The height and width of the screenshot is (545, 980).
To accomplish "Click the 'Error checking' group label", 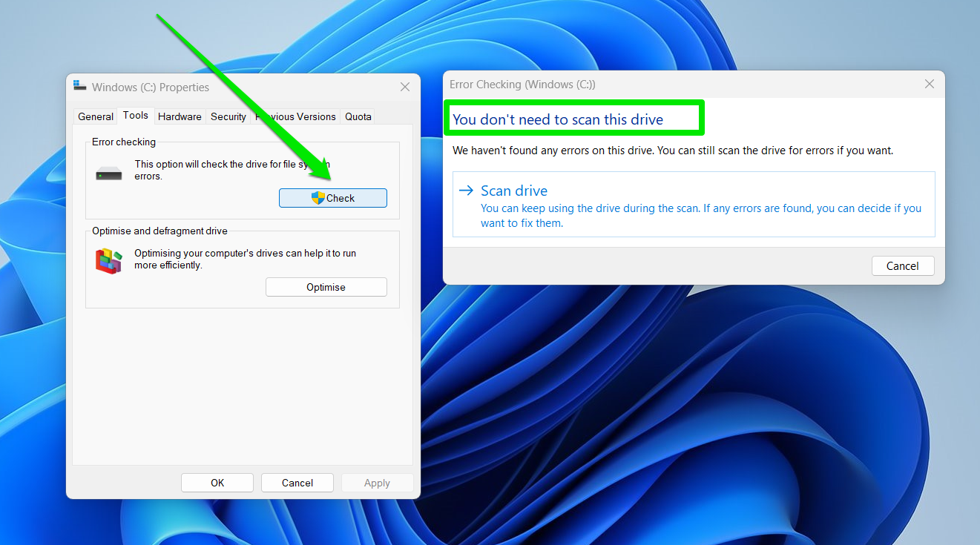I will 124,142.
